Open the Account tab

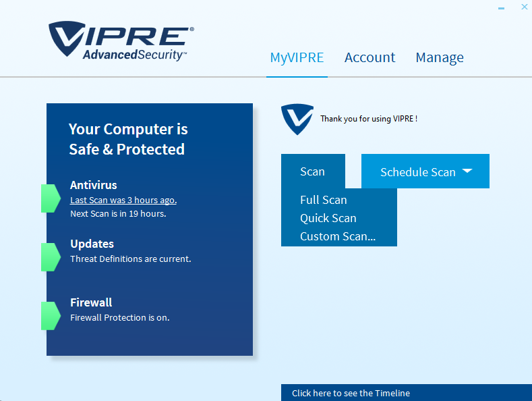click(370, 57)
